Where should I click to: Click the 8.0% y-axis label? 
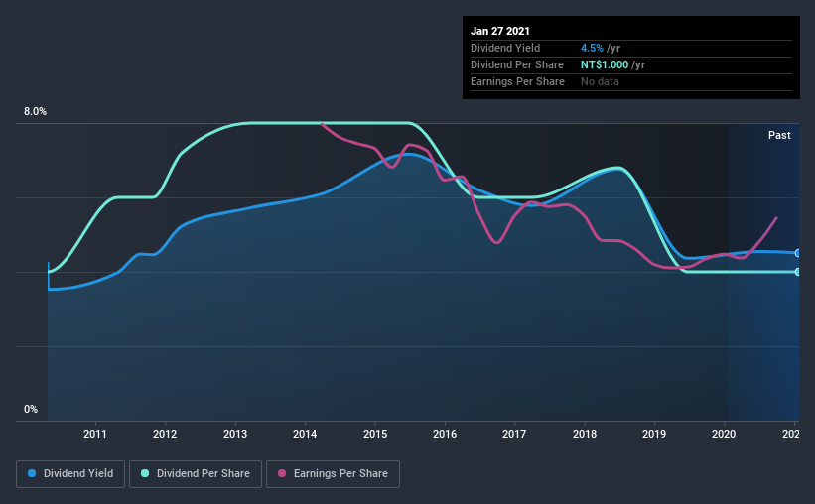(35, 112)
